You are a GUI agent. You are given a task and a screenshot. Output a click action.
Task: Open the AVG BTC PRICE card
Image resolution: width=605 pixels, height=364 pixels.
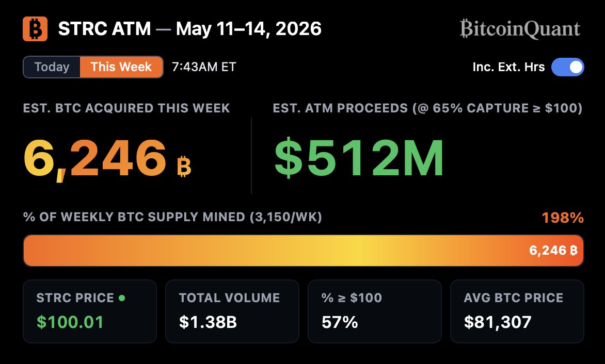tap(517, 311)
